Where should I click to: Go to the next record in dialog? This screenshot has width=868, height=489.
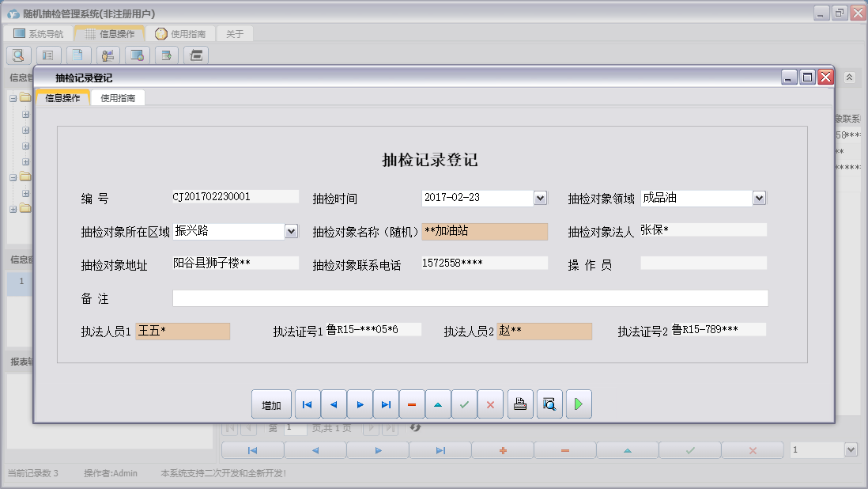360,404
